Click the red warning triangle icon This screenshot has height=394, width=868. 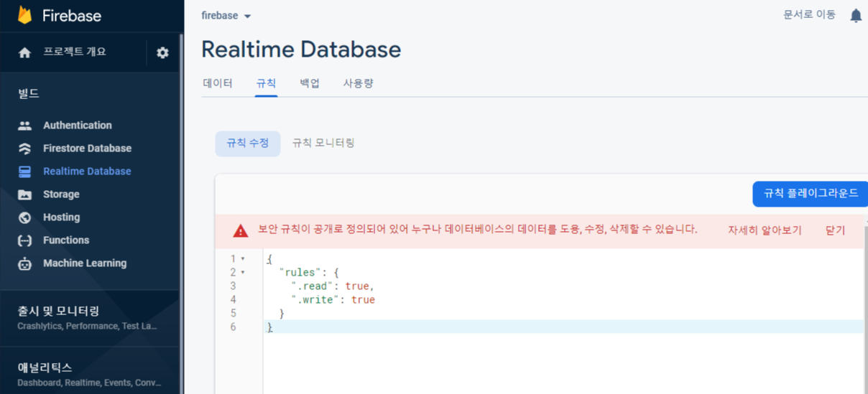tap(240, 230)
